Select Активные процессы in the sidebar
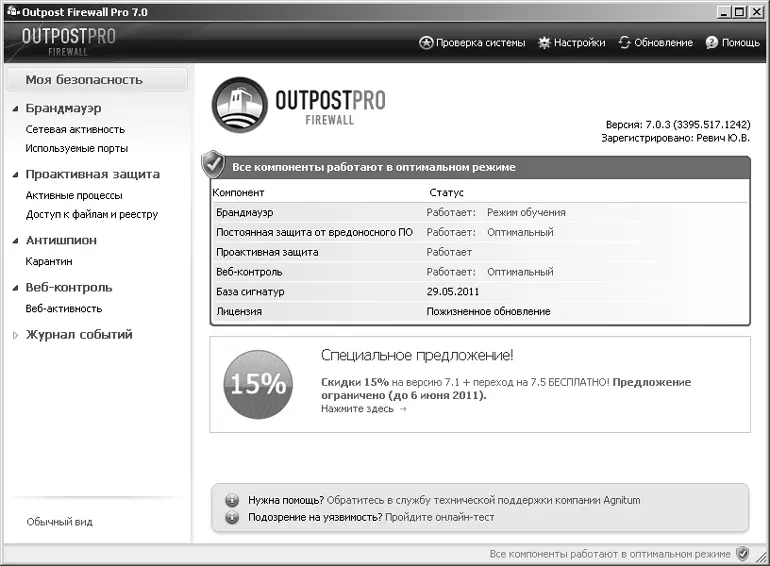This screenshot has height=566, width=770. 74,195
